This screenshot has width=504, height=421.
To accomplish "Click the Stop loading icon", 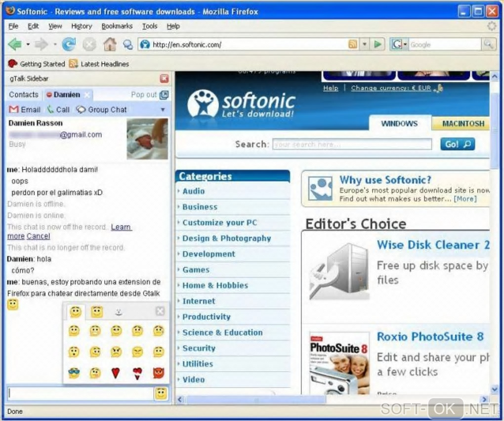I will [x=89, y=44].
